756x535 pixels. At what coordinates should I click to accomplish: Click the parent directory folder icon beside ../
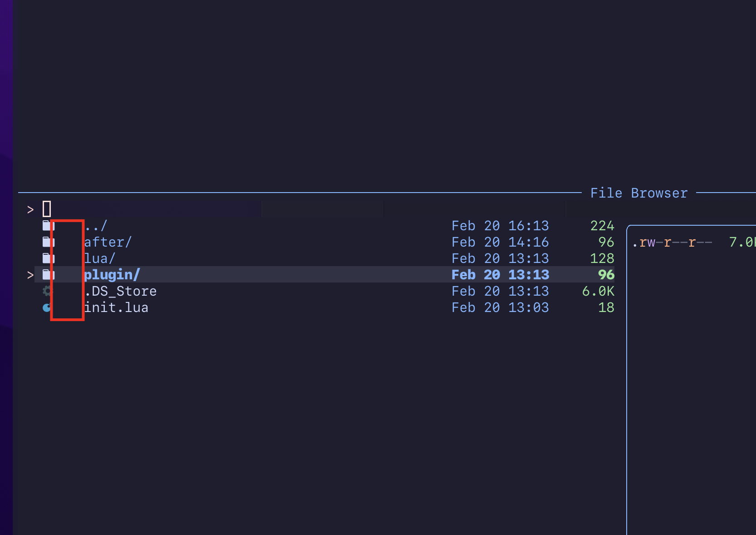47,225
